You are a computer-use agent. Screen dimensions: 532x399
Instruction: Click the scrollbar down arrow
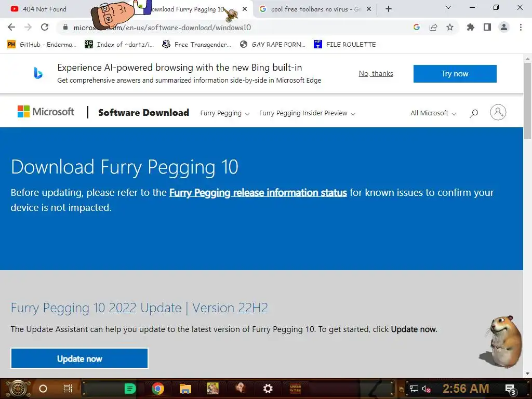click(527, 374)
